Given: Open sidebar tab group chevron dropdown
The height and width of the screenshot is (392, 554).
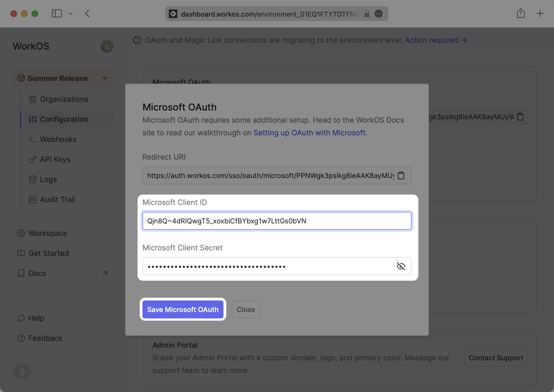Looking at the screenshot, I should (71, 13).
